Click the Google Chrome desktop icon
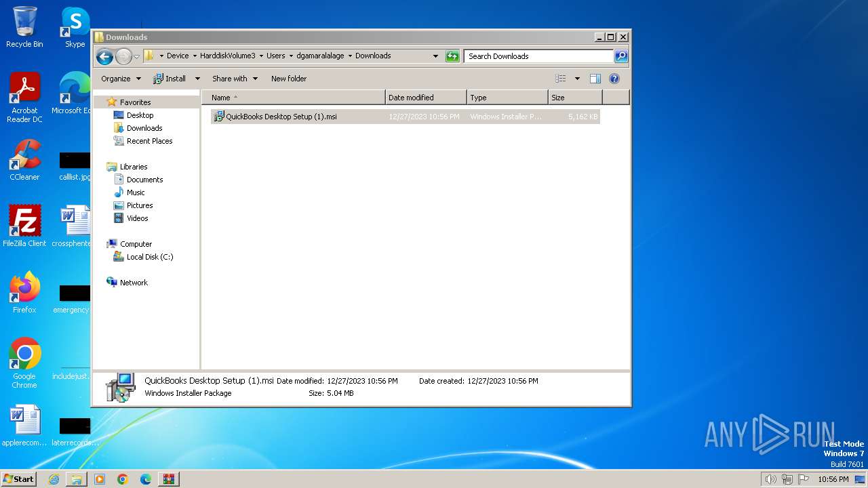 pyautogui.click(x=24, y=363)
